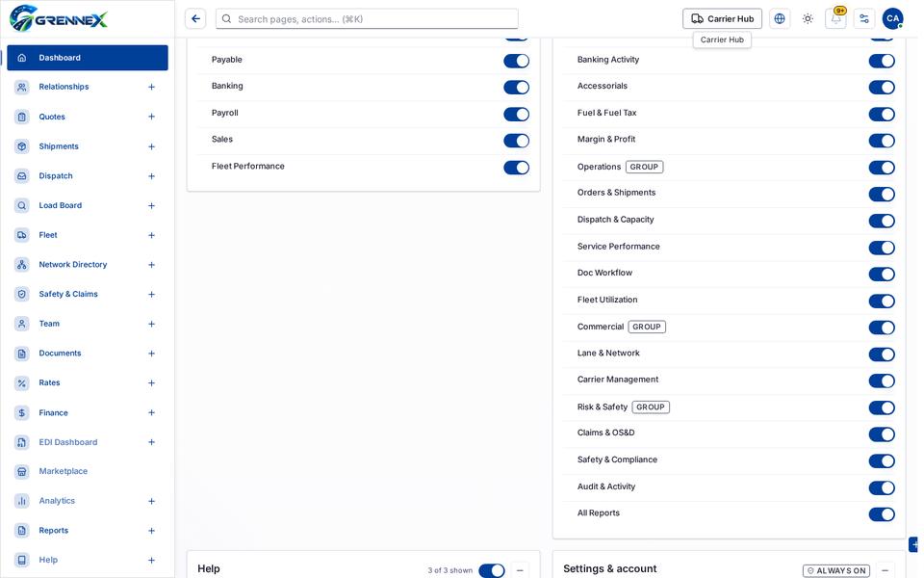Switch off Claims & OS&D toggle
Viewport: 924px width, 578px height.
[x=882, y=434]
